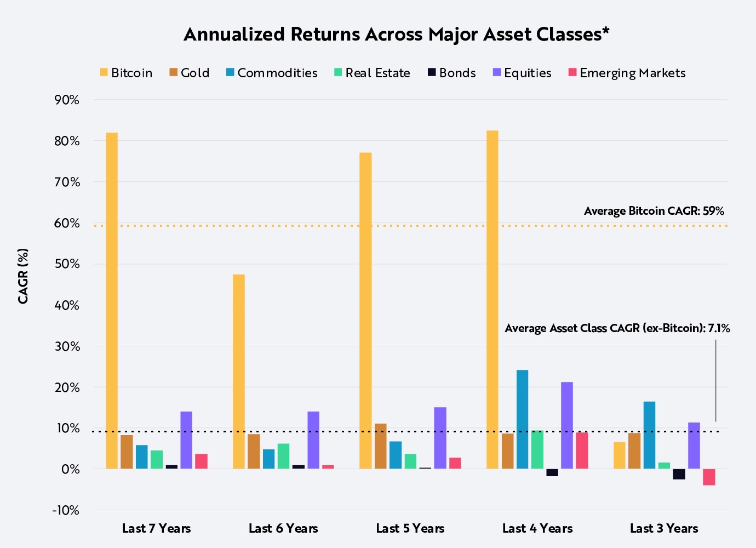The image size is (756, 548).
Task: Click the Last 3 Years axis label
Action: point(663,529)
